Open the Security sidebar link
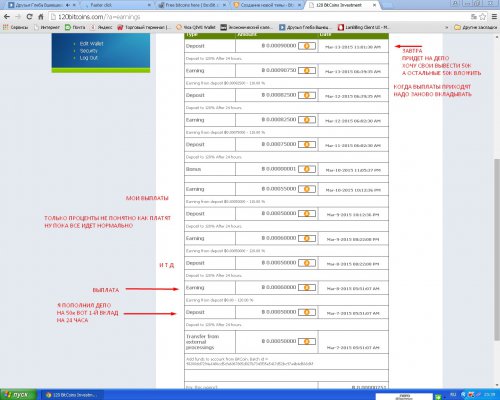 [x=88, y=51]
